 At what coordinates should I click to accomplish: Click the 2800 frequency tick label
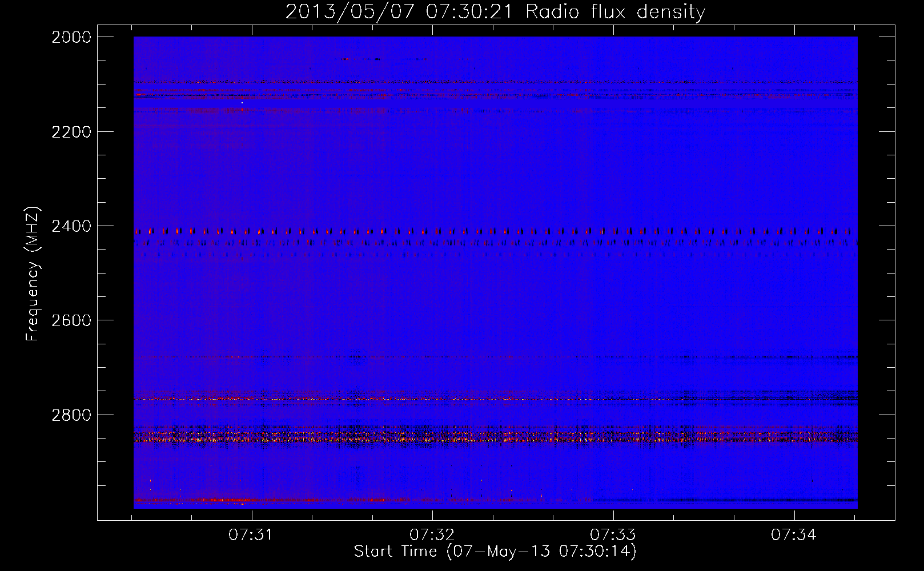[71, 415]
